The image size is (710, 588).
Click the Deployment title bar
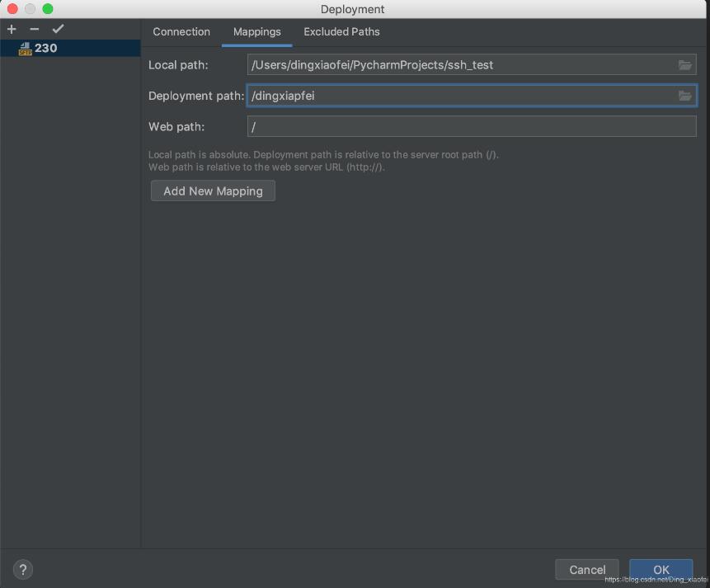tap(353, 9)
